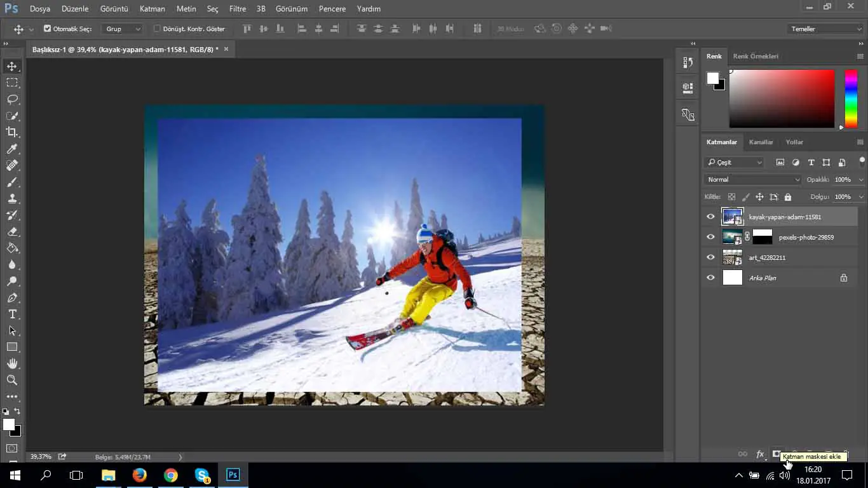Select the Pen tool
868x488 pixels.
click(12, 297)
